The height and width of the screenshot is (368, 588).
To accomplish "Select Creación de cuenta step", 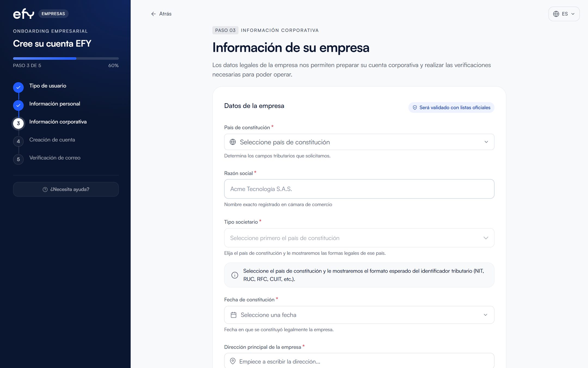I will 52,140.
